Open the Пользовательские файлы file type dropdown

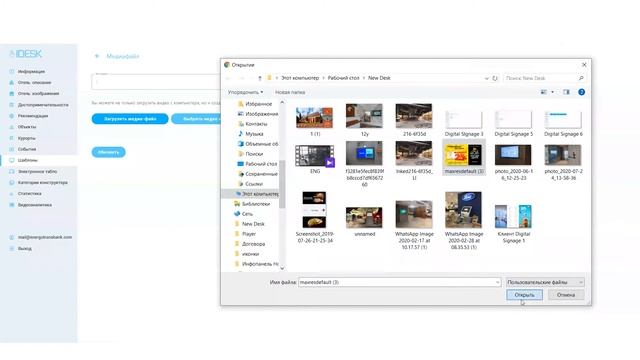pos(545,282)
